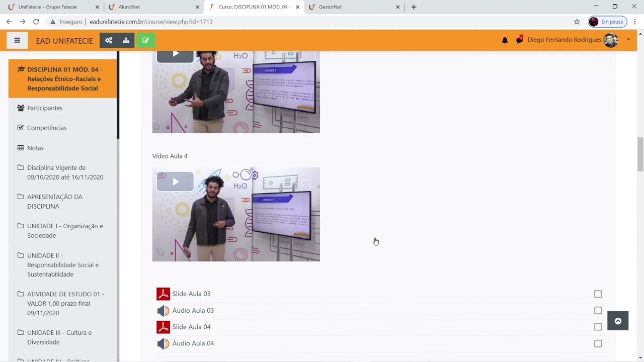The image size is (644, 362).
Task: Click the EAD UNIFATECIE brand link
Action: tap(64, 41)
